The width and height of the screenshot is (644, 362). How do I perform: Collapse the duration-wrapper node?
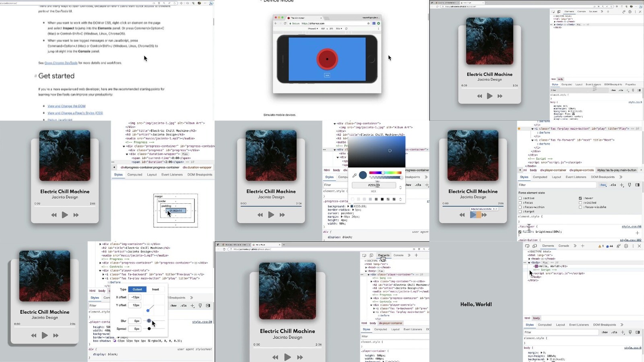[127, 154]
